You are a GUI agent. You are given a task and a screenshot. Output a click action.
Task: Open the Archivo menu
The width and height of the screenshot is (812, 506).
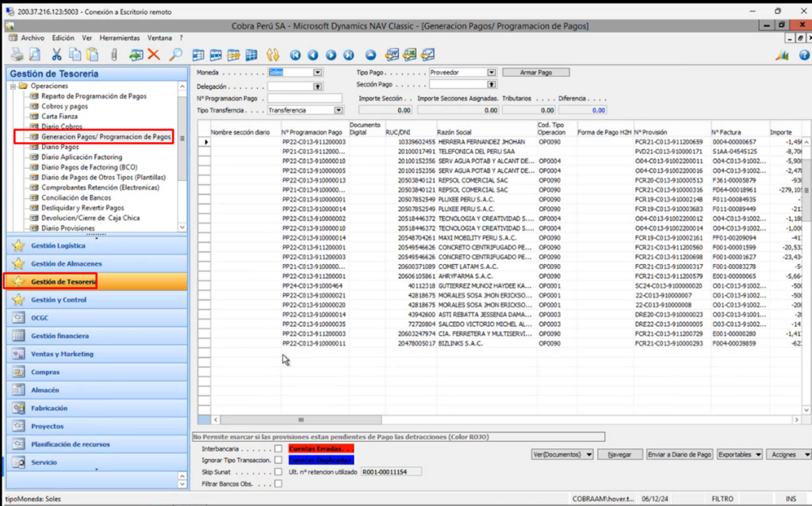tap(32, 38)
